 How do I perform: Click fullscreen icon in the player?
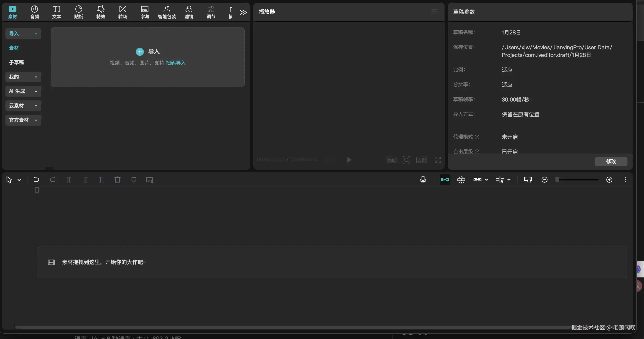(x=437, y=160)
